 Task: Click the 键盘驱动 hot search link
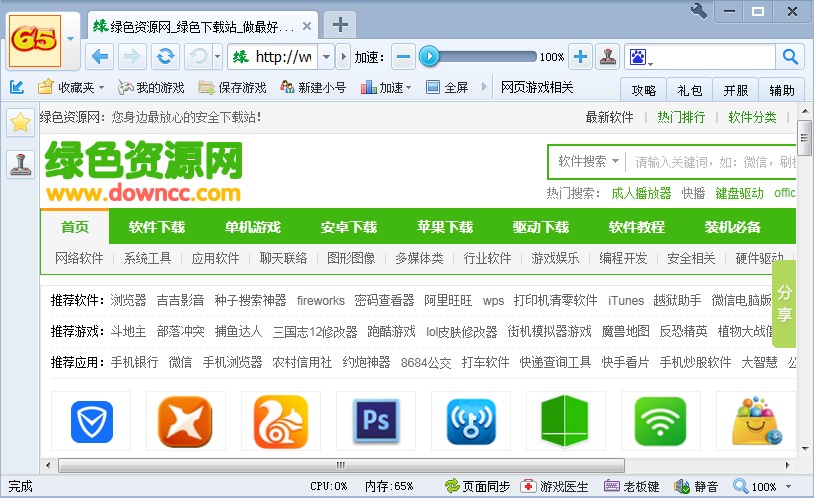pyautogui.click(x=739, y=193)
